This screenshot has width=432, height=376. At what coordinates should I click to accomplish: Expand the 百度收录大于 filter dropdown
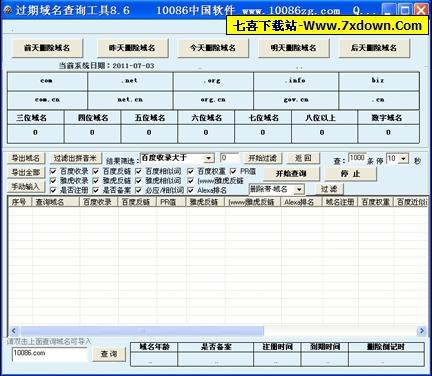pos(209,158)
